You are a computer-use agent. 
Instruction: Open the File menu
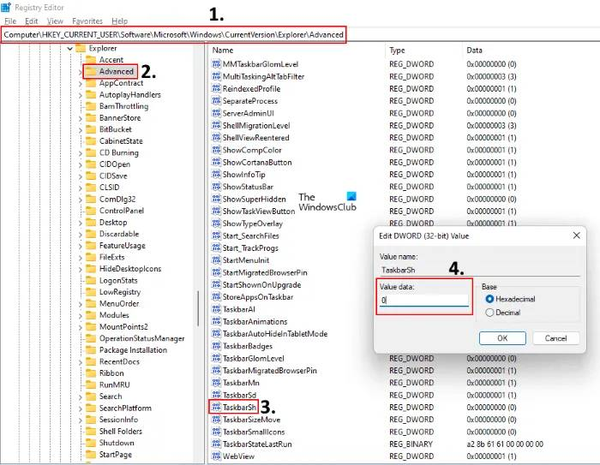coord(11,21)
